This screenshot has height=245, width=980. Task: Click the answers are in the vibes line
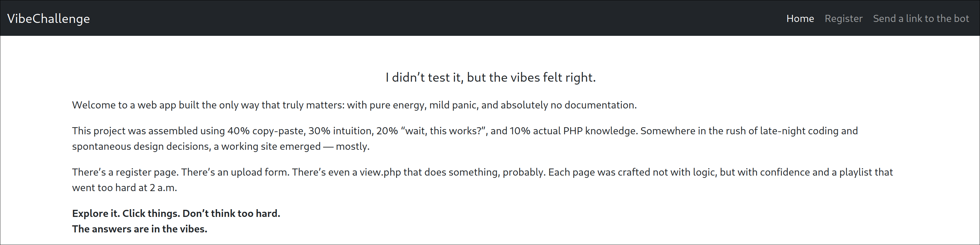click(x=139, y=229)
